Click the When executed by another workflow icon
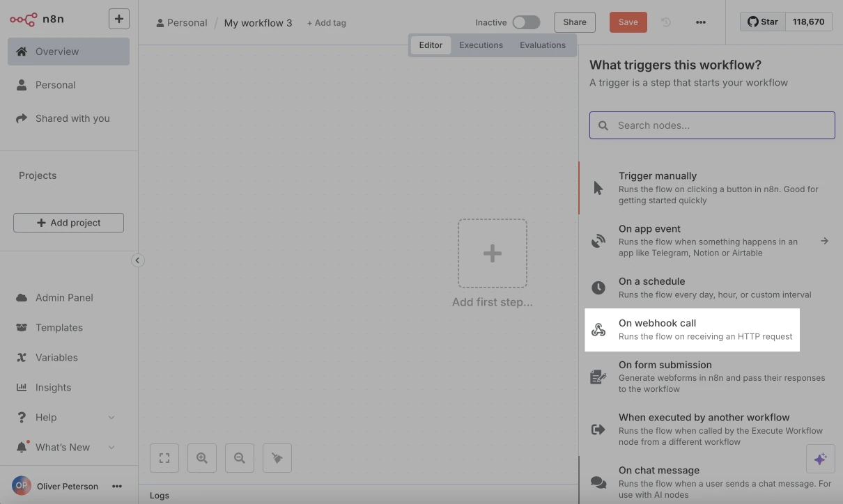This screenshot has height=504, width=843. pos(598,430)
